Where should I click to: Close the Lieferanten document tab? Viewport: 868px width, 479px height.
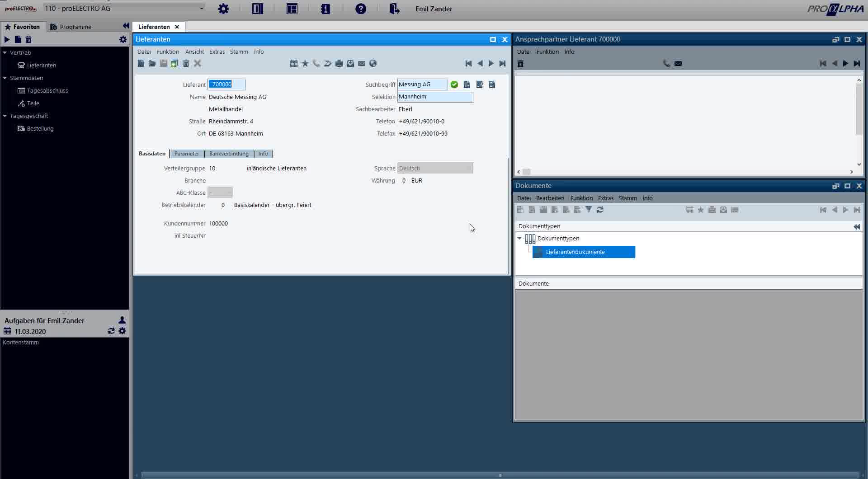point(177,27)
